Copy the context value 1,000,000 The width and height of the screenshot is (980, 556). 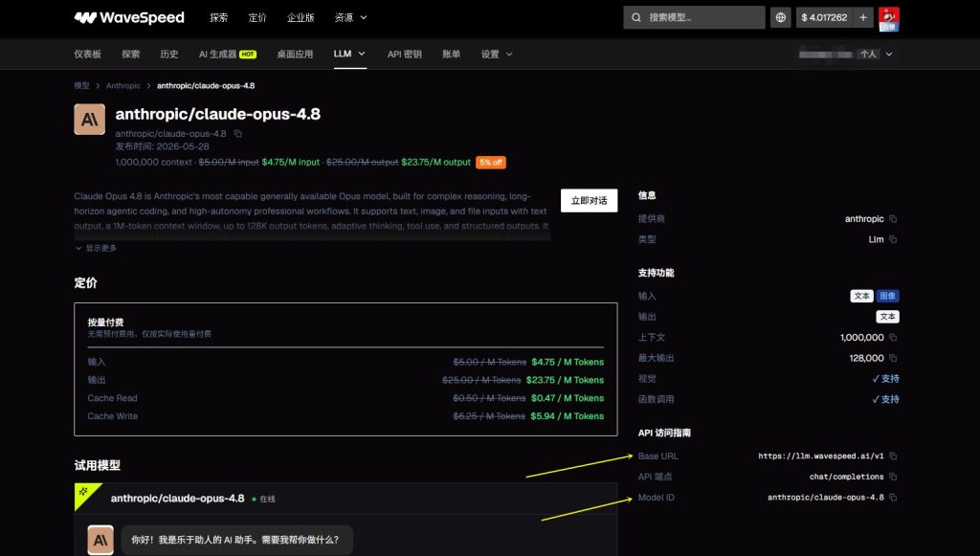(893, 338)
